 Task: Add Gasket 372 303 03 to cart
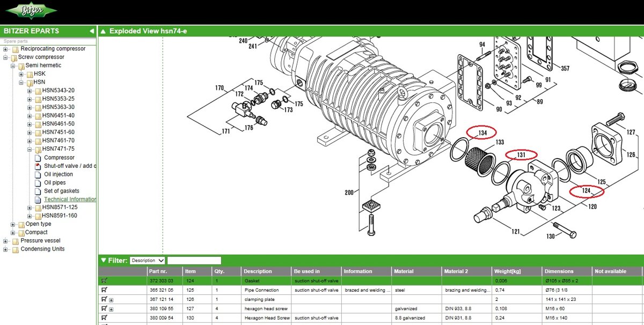pos(104,280)
